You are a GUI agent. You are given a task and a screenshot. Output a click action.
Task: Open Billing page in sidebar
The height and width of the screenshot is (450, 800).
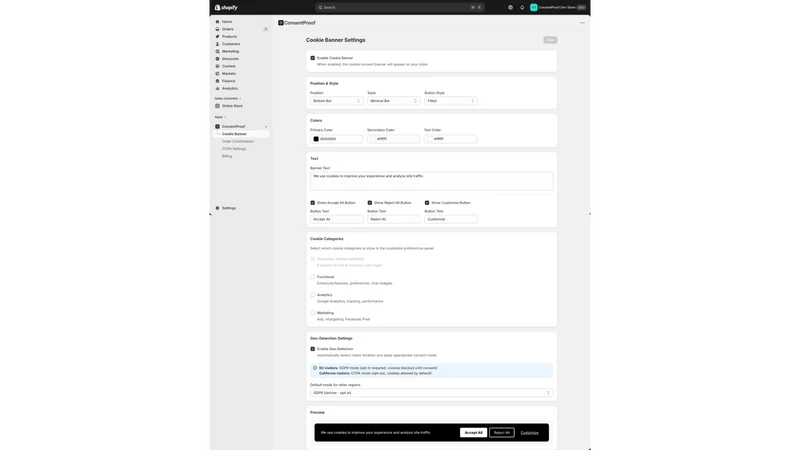click(227, 156)
